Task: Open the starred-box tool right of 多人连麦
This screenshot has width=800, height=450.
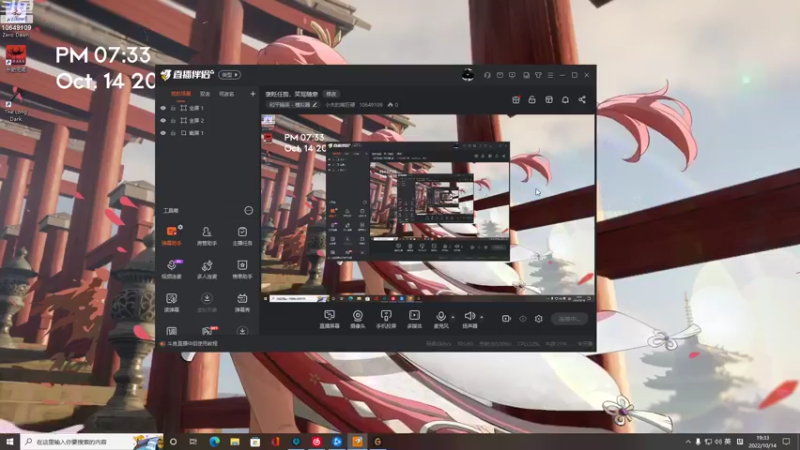Action: (x=242, y=269)
